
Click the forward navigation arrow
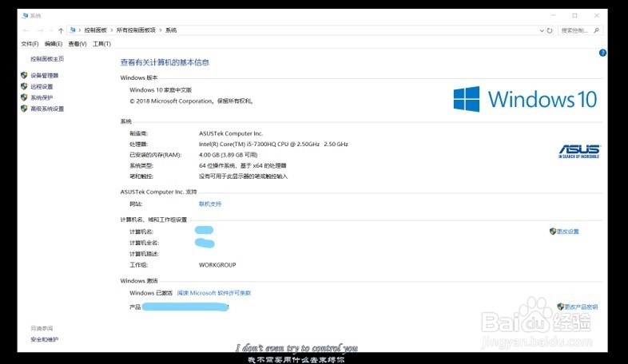pos(40,30)
